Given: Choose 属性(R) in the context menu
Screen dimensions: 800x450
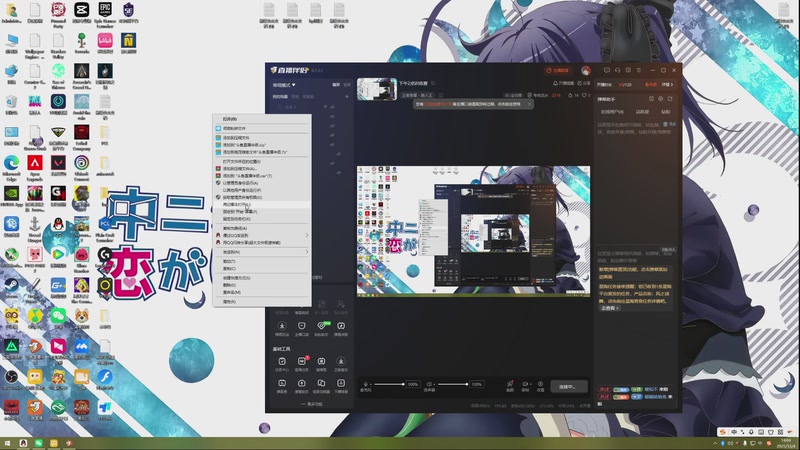Looking at the screenshot, I should (262, 302).
